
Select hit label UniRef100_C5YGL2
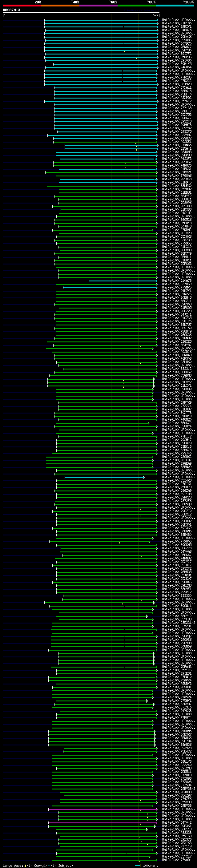177,101
